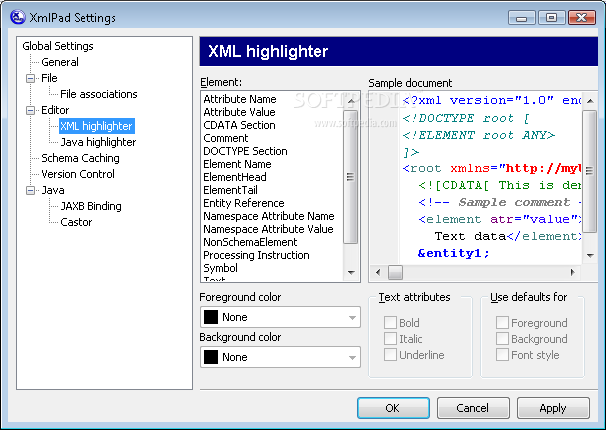Click the Background color black swatch
This screenshot has height=430, width=606.
(211, 357)
